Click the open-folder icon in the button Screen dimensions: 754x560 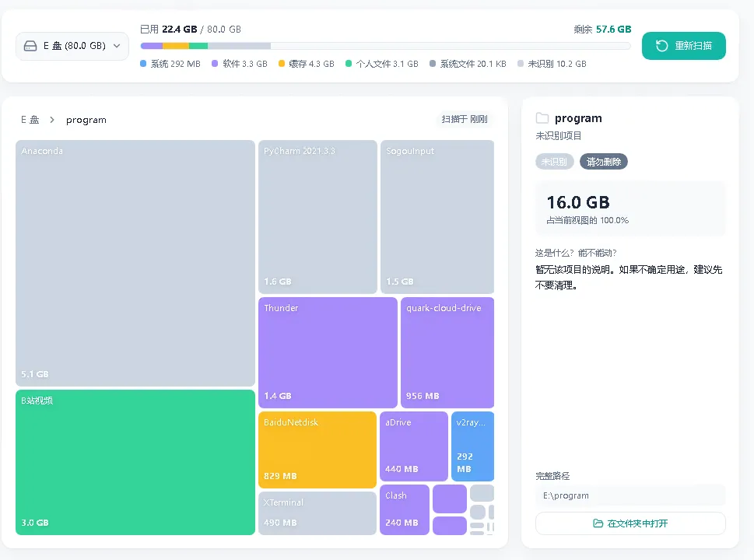click(x=598, y=523)
